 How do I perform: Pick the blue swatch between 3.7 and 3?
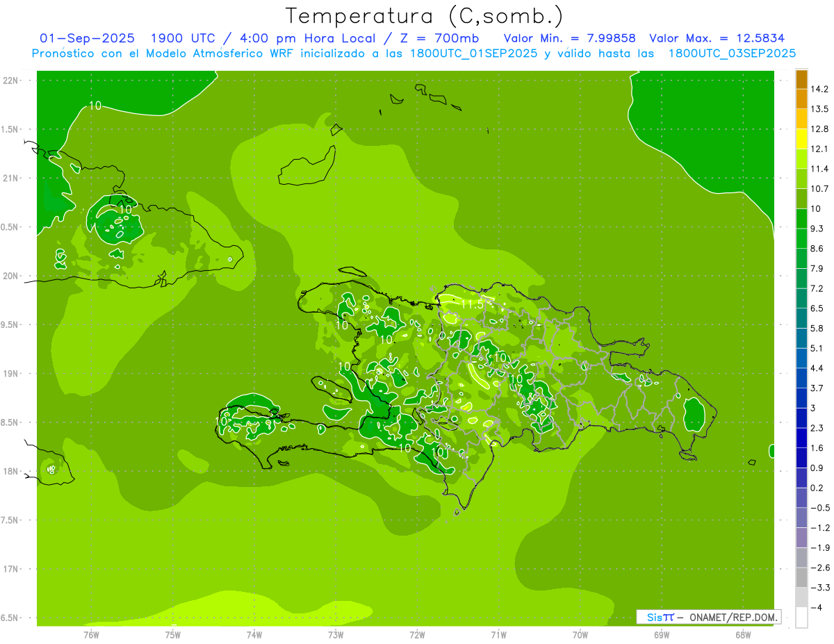tap(801, 397)
